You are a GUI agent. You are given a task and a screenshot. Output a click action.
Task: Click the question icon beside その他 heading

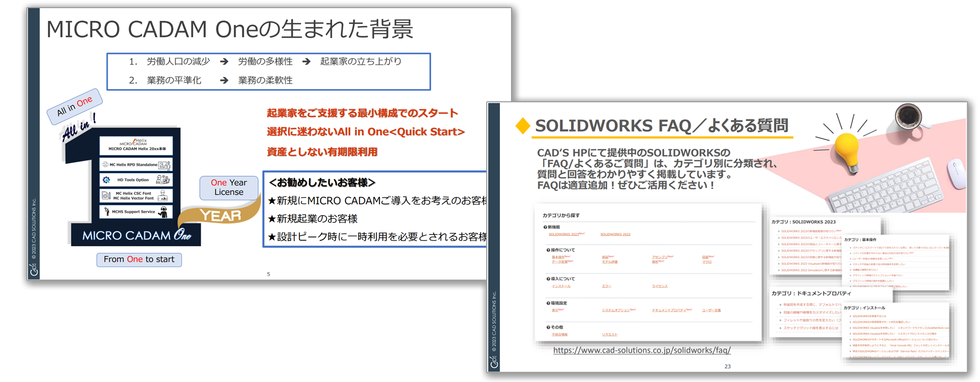click(x=548, y=327)
